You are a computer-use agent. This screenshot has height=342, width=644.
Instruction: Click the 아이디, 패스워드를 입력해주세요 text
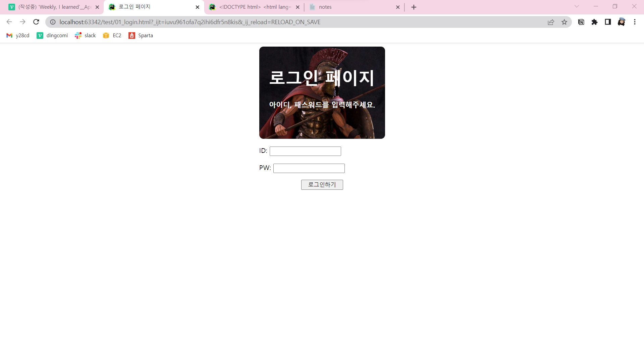322,105
